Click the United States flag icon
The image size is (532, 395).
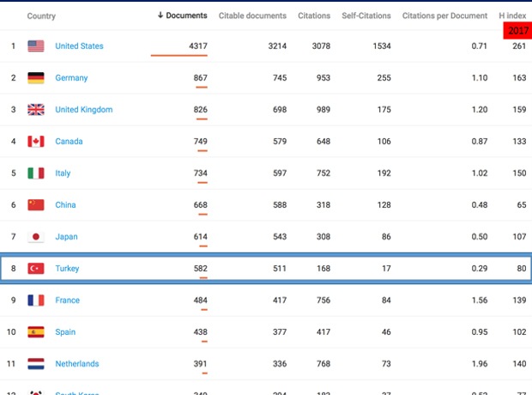[36, 46]
